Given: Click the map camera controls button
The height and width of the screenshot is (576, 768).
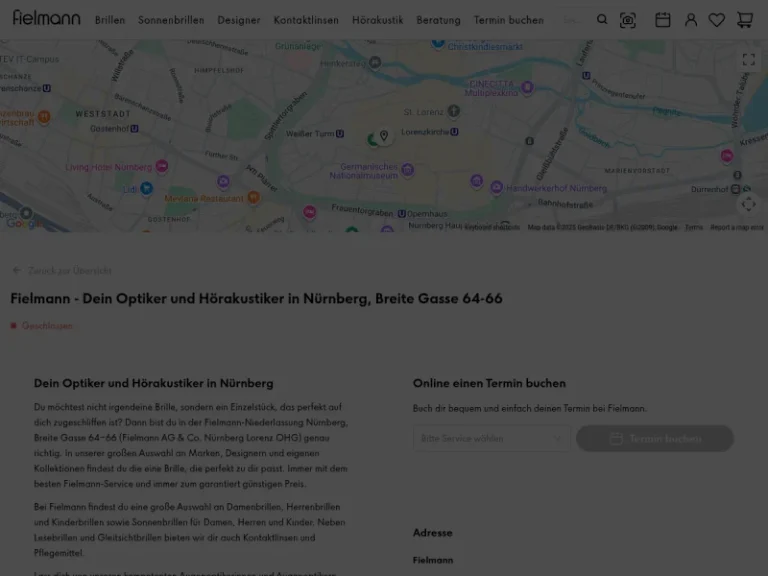Looking at the screenshot, I should pos(748,204).
